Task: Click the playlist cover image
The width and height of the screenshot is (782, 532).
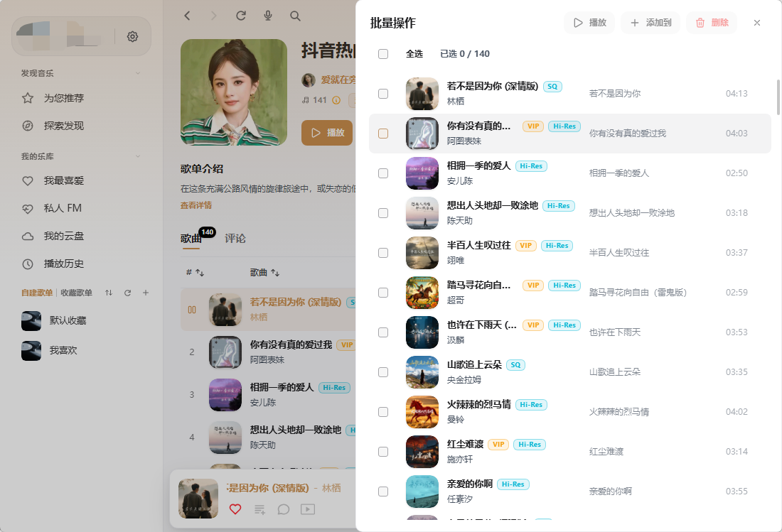Action: pyautogui.click(x=234, y=92)
